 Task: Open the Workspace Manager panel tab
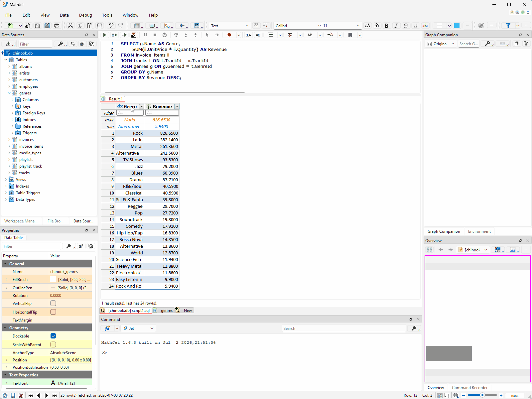pos(21,221)
